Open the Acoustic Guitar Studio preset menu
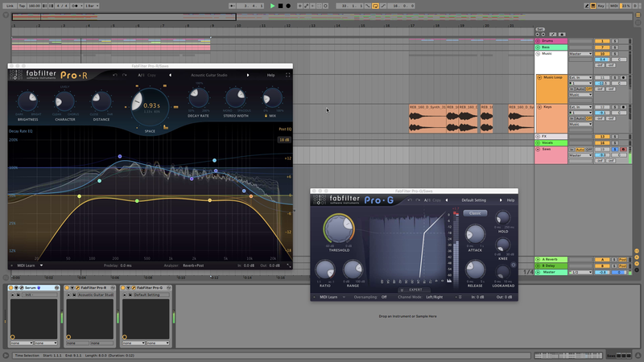The width and height of the screenshot is (644, 362). pyautogui.click(x=208, y=75)
